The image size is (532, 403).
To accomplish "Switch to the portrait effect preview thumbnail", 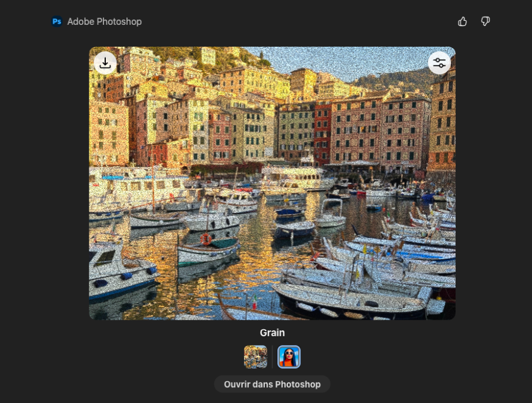I will coord(289,357).
